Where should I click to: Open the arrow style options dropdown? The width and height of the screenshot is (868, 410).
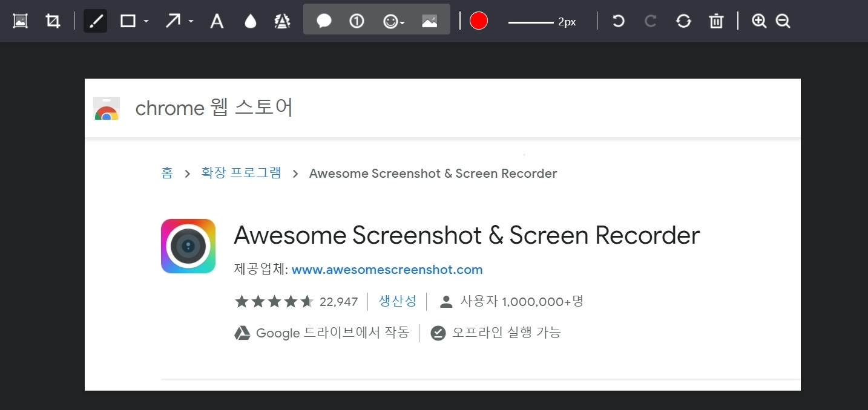point(191,22)
